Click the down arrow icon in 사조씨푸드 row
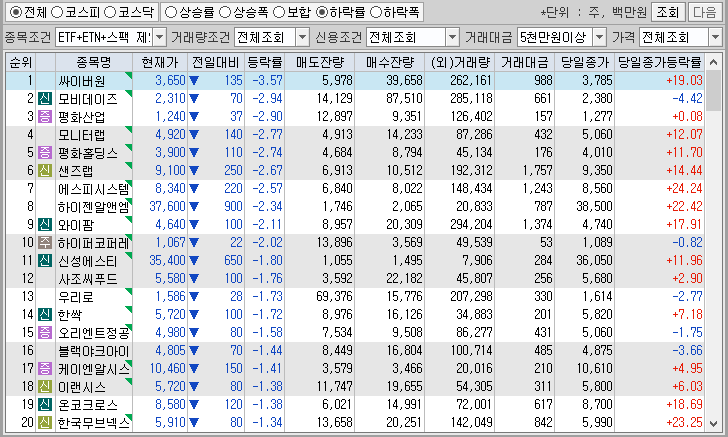Screen dimensions: 728x437 [194, 279]
